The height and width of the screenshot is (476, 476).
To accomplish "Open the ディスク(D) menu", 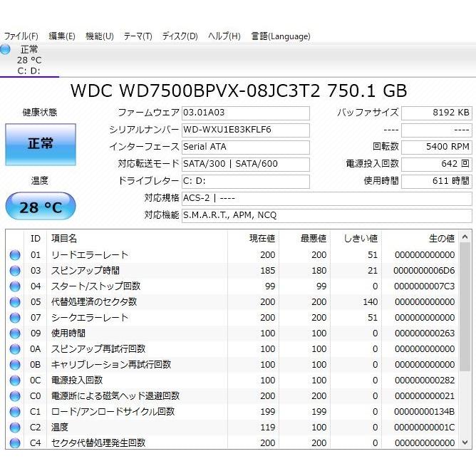I will [180, 36].
